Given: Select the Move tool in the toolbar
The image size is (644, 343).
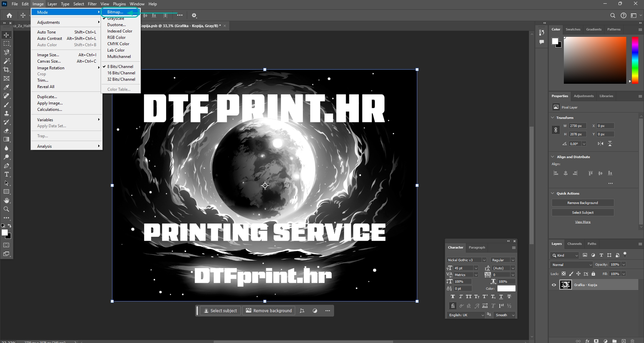Looking at the screenshot, I should tap(6, 35).
